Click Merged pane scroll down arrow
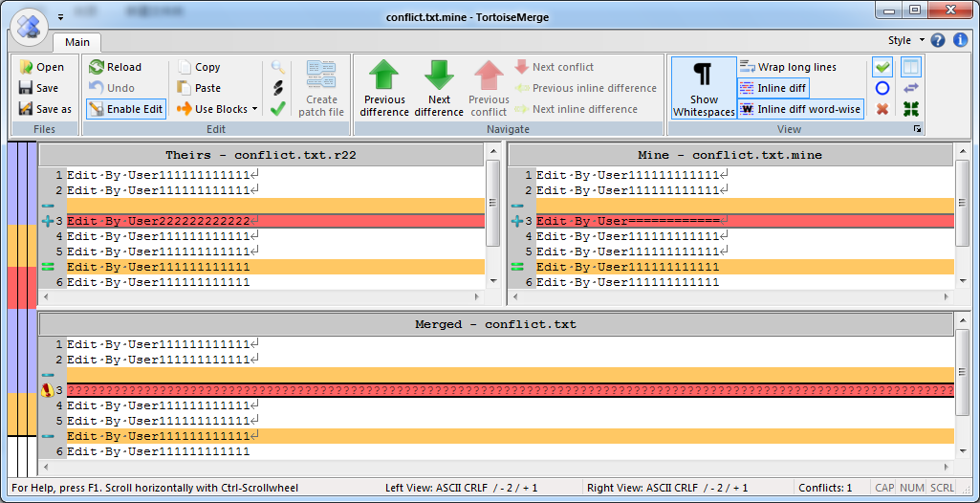This screenshot has width=980, height=503. pos(962,450)
